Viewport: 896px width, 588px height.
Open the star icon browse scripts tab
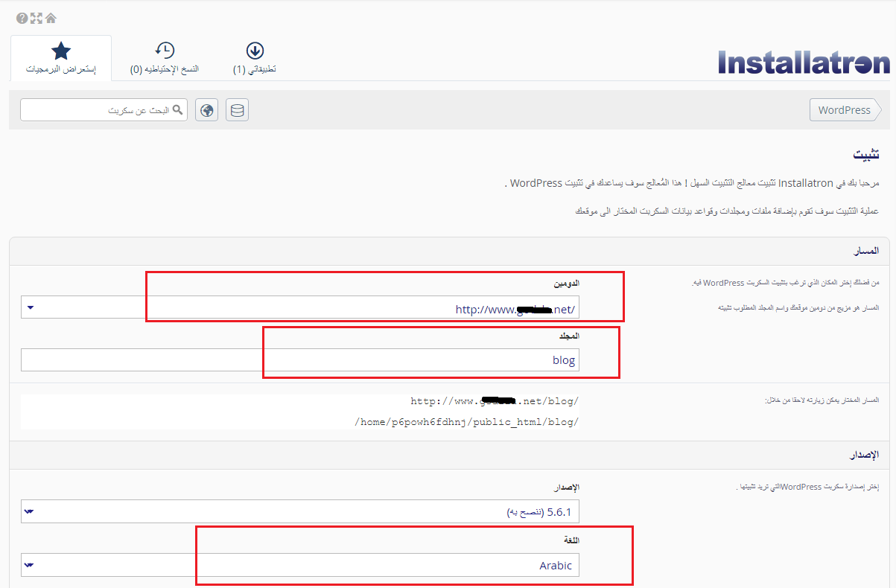(61, 58)
